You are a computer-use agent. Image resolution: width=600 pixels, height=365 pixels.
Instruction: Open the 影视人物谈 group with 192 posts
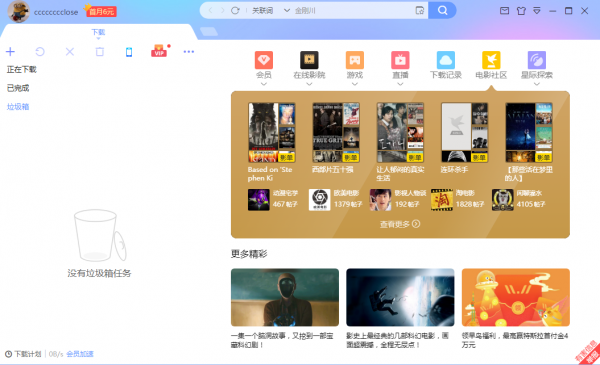(398, 199)
